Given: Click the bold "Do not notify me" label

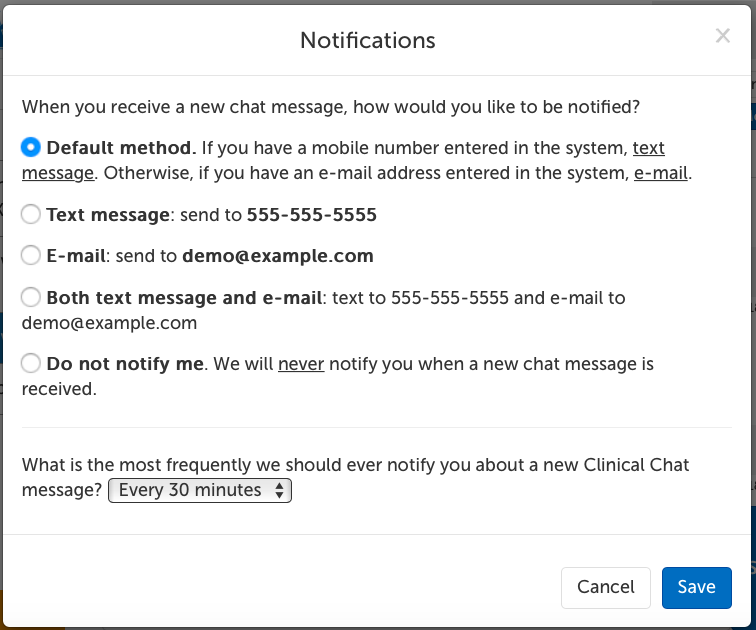Looking at the screenshot, I should [125, 364].
